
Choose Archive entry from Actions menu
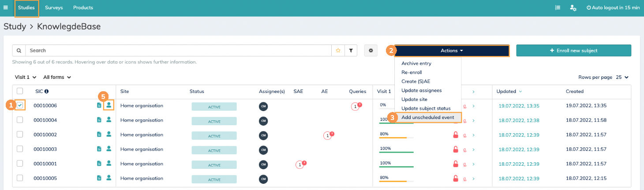(x=416, y=63)
